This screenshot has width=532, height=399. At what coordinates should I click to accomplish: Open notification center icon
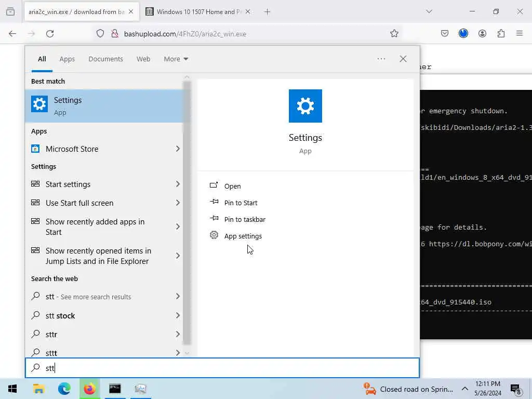pos(516,389)
